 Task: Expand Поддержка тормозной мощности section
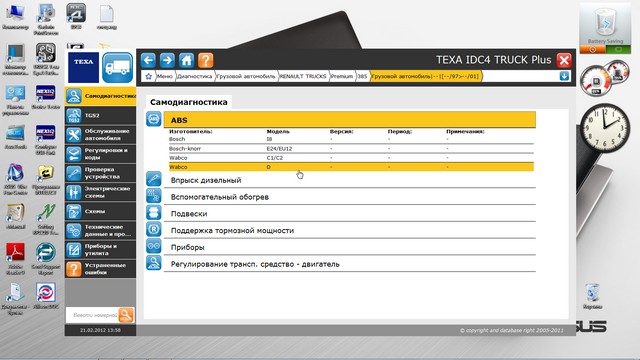349,230
